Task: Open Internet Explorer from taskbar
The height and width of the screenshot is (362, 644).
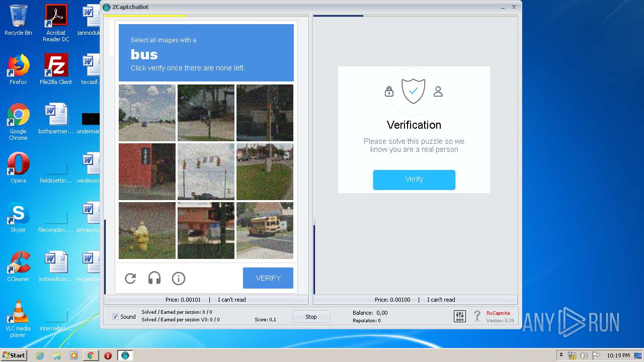Action: (40, 355)
